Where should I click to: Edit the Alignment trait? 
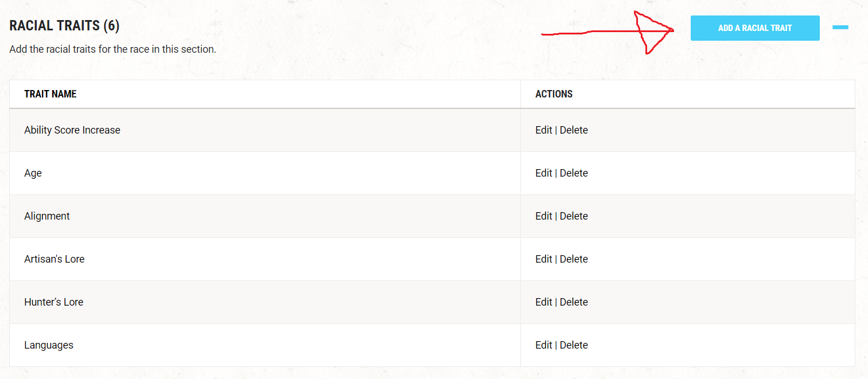(x=544, y=216)
